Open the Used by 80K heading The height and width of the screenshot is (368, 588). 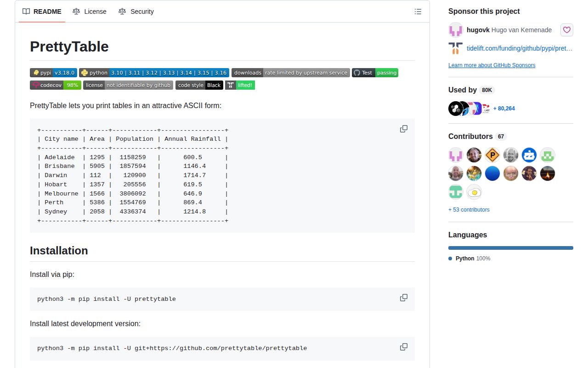click(x=471, y=90)
